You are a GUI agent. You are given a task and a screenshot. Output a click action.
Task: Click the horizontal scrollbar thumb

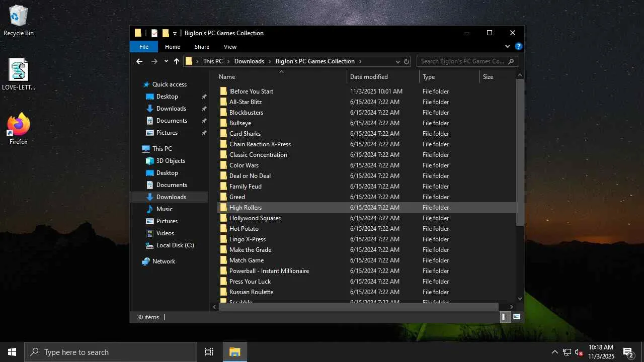[x=359, y=307]
